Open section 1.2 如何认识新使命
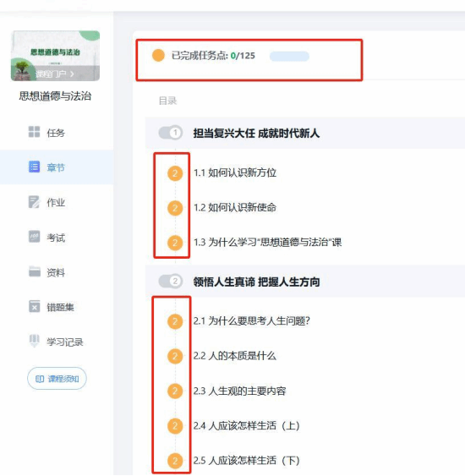 (x=235, y=208)
